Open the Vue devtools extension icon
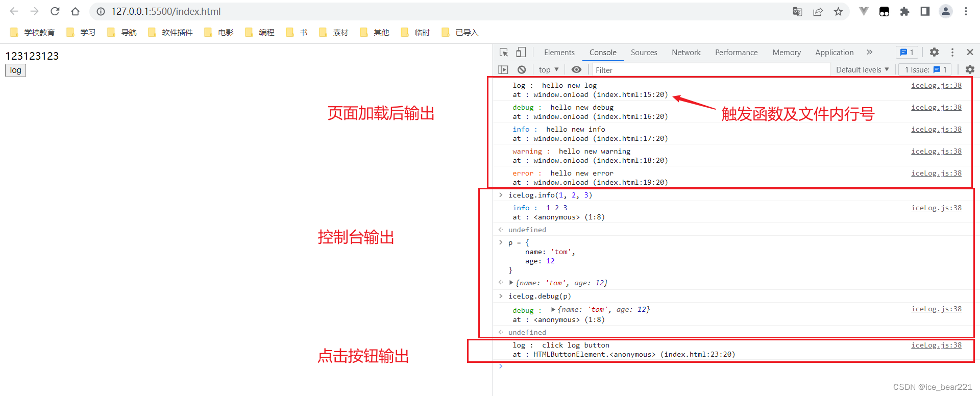980x396 pixels. (x=864, y=11)
